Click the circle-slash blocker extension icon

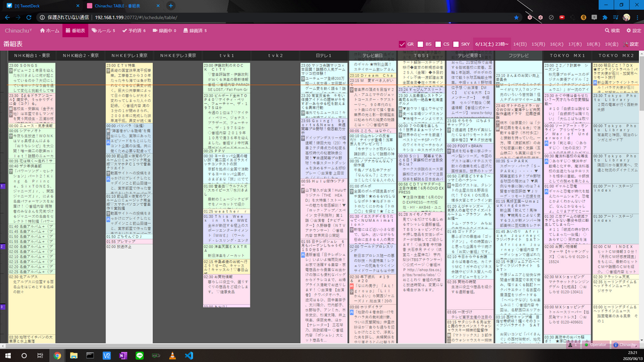point(551,18)
